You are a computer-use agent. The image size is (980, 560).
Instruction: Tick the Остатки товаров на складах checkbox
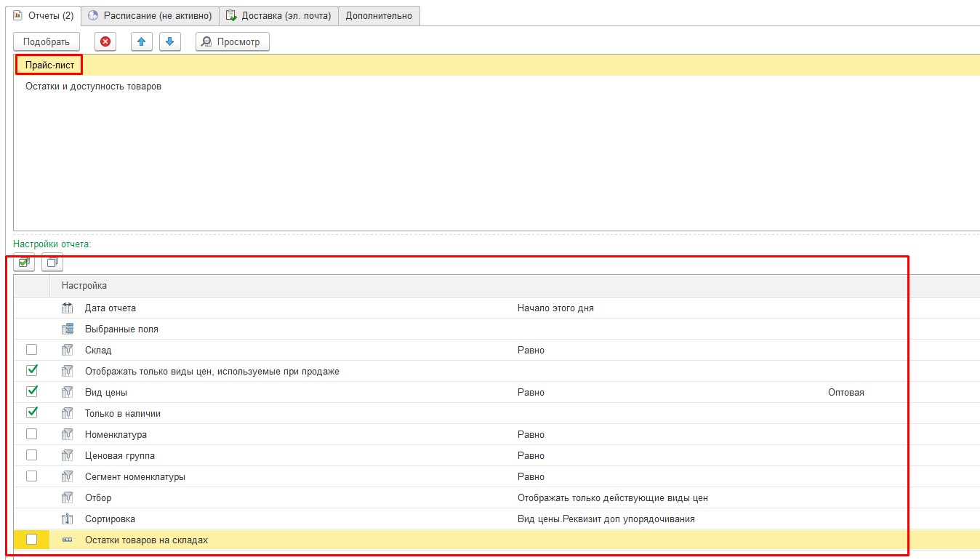[31, 540]
